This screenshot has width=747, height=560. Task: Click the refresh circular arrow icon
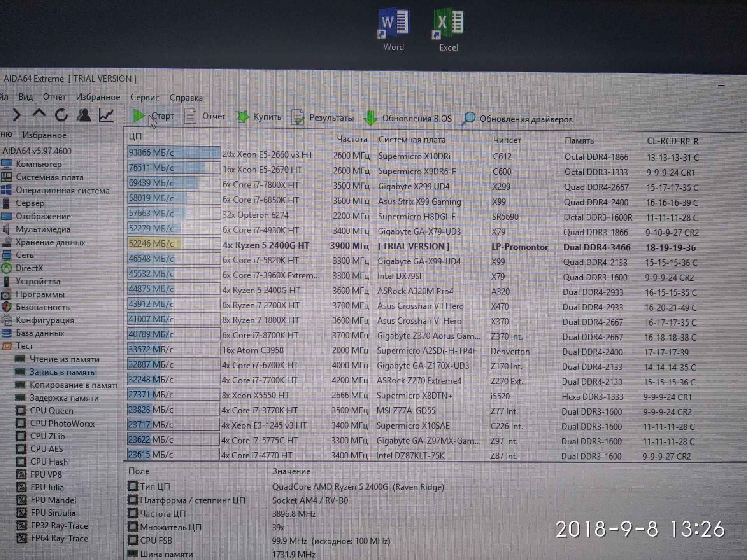61,115
